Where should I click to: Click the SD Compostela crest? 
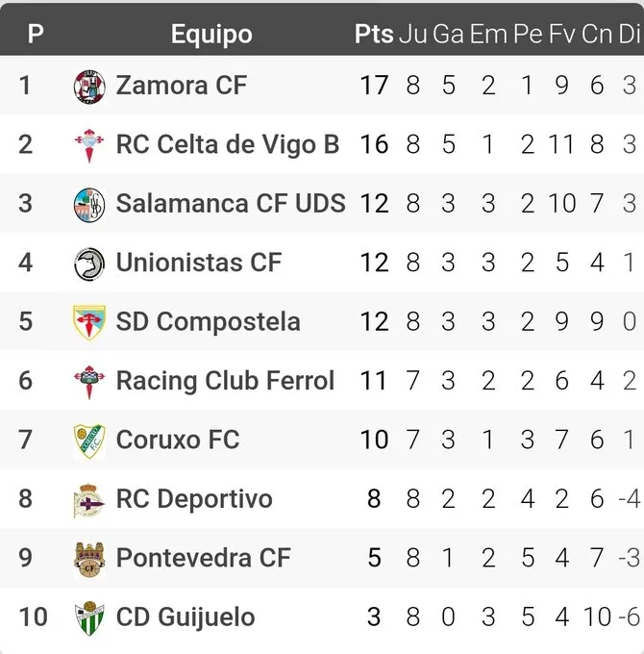click(x=88, y=322)
